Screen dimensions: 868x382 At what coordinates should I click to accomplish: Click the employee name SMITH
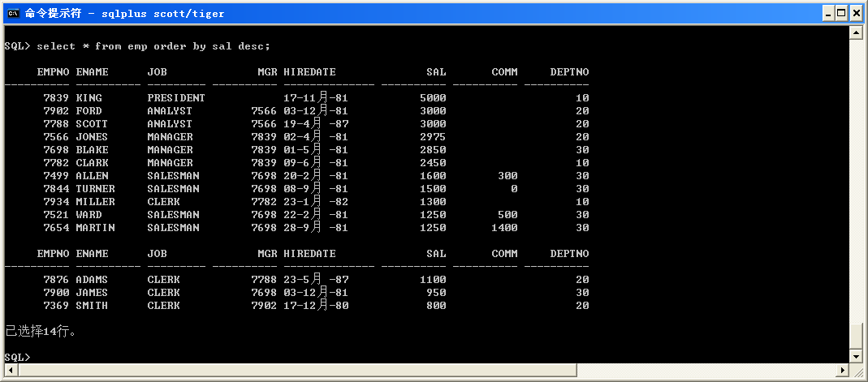(92, 306)
